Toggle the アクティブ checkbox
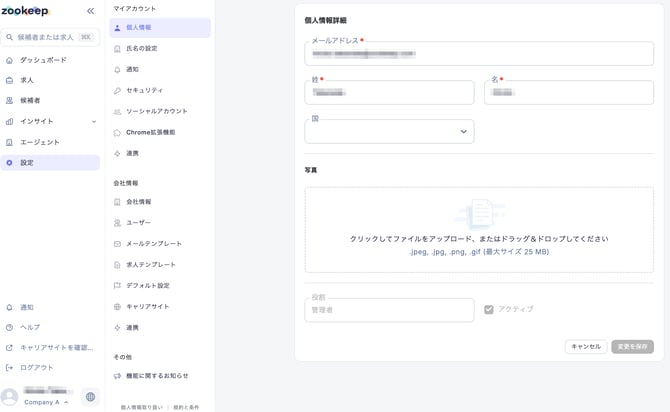Viewport: 670px width, 412px height. (489, 309)
